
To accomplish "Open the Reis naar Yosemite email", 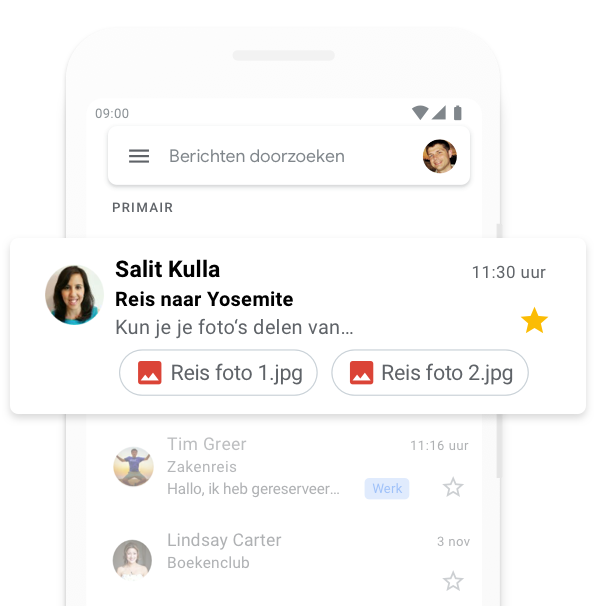I will 298,326.
